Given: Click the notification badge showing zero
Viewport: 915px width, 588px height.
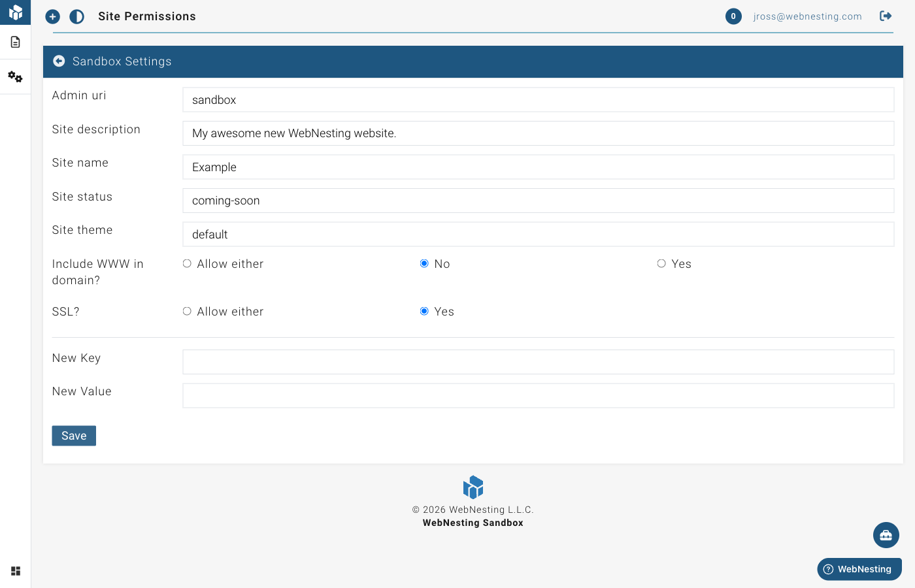Looking at the screenshot, I should pos(733,16).
